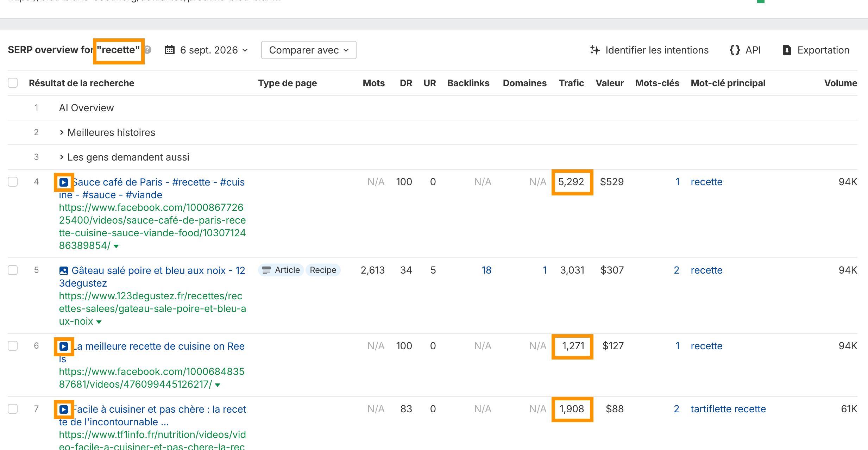Click the $88 value cell
Viewport: 868px width, 450px height.
click(615, 409)
